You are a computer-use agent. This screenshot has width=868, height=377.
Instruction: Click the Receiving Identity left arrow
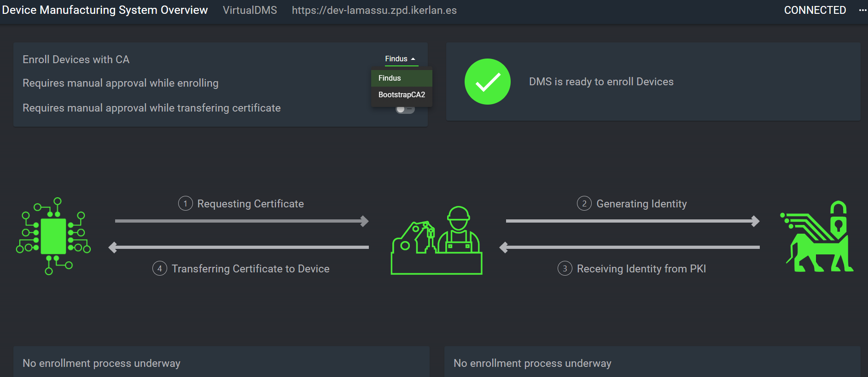(x=629, y=247)
